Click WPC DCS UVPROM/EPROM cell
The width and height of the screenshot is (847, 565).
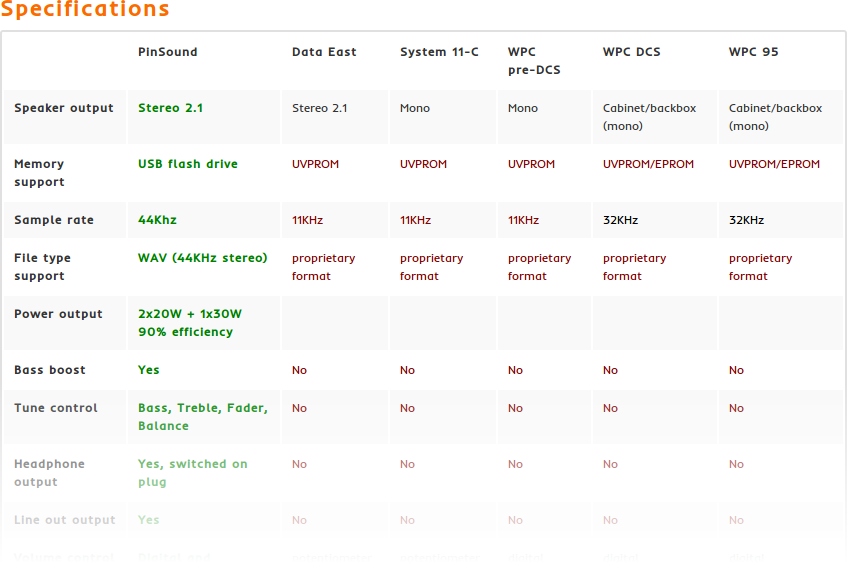pyautogui.click(x=648, y=164)
